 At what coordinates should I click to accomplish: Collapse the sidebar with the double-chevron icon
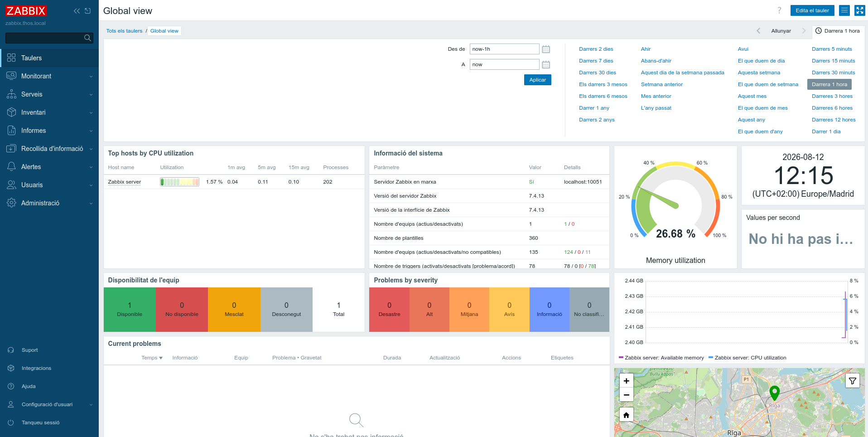pyautogui.click(x=77, y=11)
